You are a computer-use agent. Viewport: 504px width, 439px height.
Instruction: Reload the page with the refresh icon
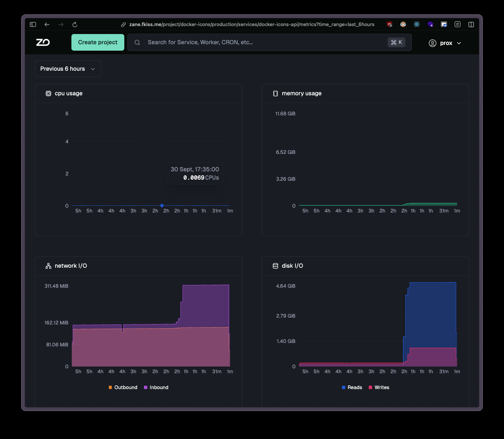point(75,24)
